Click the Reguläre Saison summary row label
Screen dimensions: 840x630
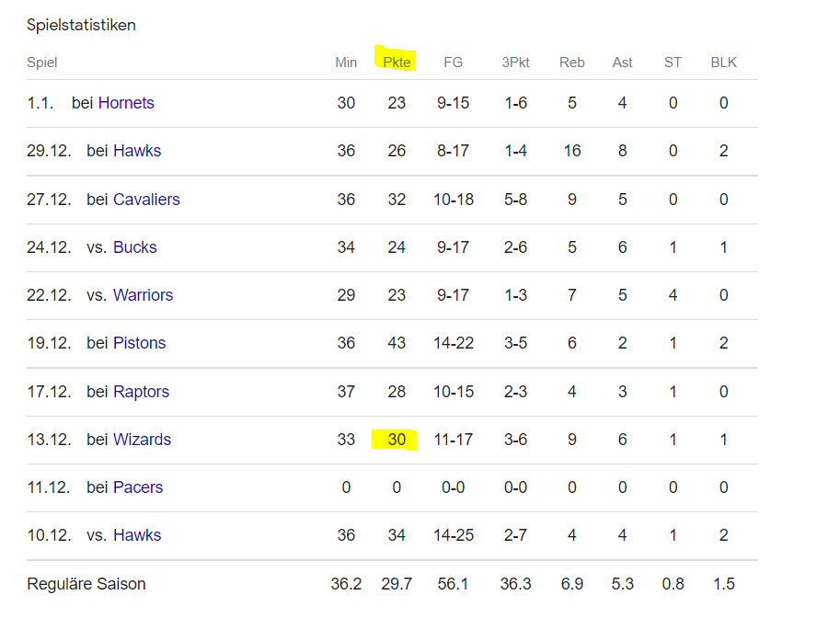pyautogui.click(x=86, y=583)
